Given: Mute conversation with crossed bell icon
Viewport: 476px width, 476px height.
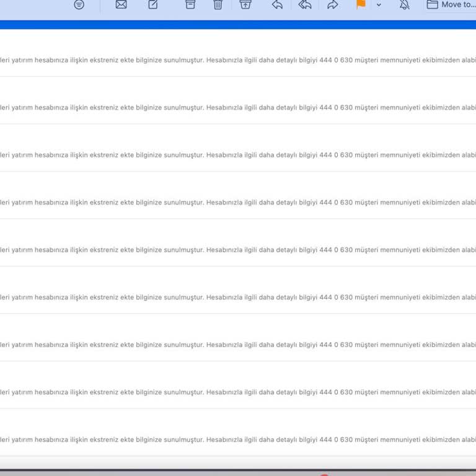Looking at the screenshot, I should pyautogui.click(x=404, y=4).
